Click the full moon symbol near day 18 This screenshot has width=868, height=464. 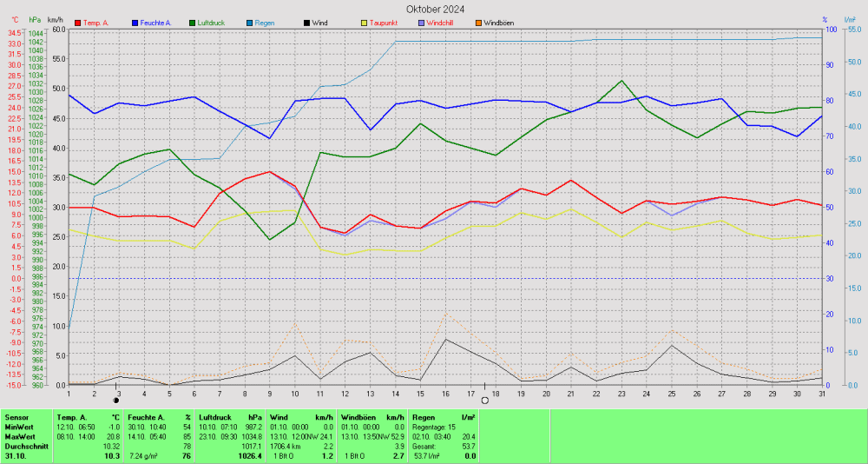tap(484, 401)
